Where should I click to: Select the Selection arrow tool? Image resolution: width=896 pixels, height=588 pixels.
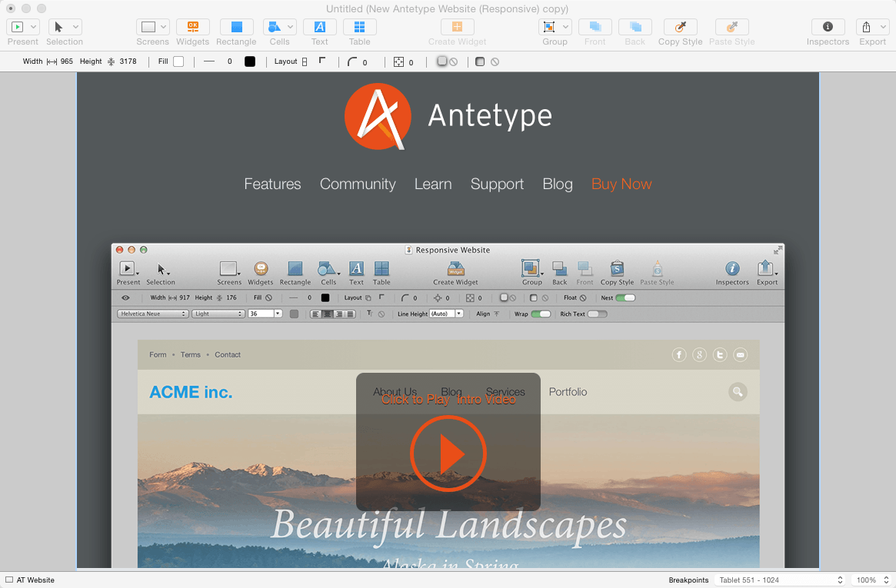[x=58, y=27]
